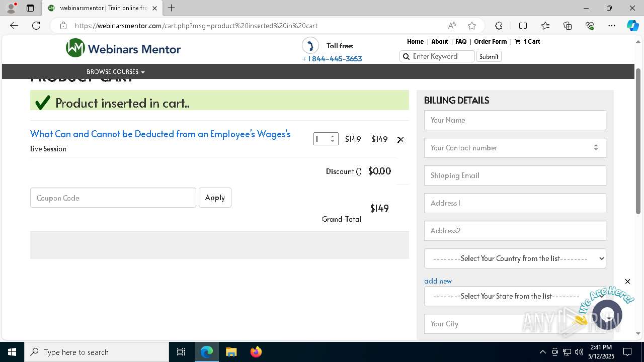The height and width of the screenshot is (362, 644).
Task: Open the shopping cart icon in header
Action: [x=517, y=42]
